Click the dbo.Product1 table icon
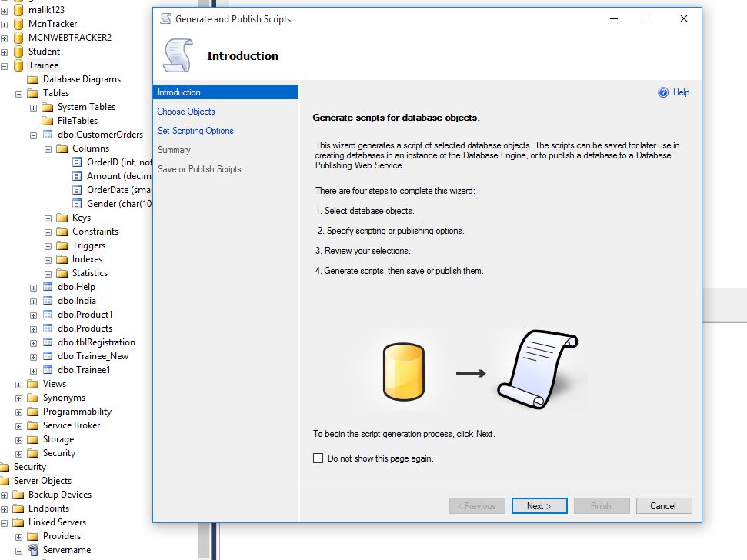Viewport: 747px width, 560px height. pyautogui.click(x=48, y=315)
